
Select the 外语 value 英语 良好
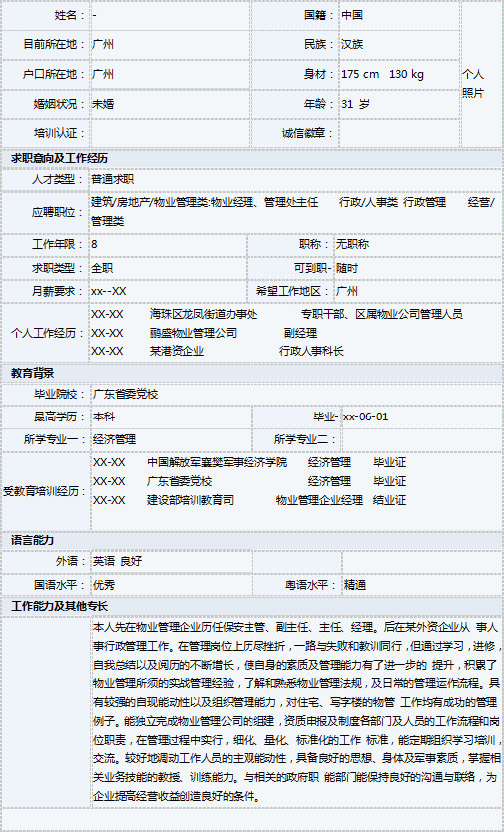coord(117,561)
